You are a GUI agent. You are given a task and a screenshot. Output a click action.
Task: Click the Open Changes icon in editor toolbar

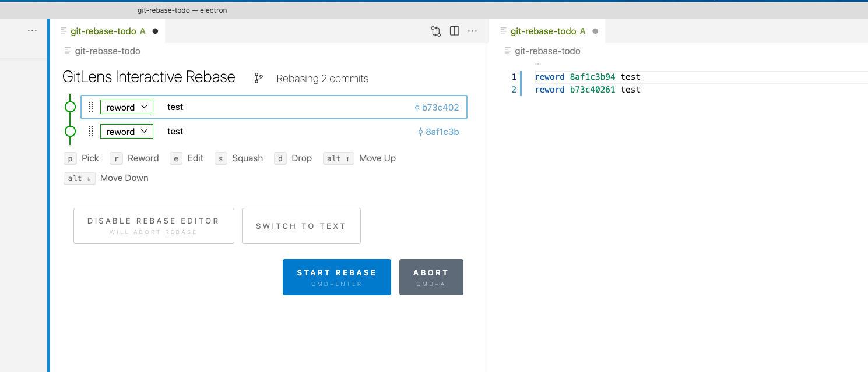(x=435, y=31)
